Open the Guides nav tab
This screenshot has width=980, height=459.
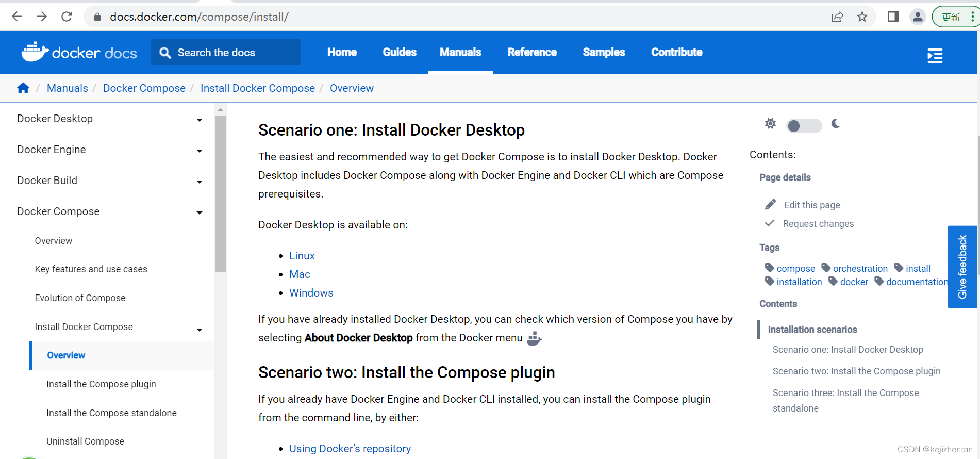(x=400, y=52)
